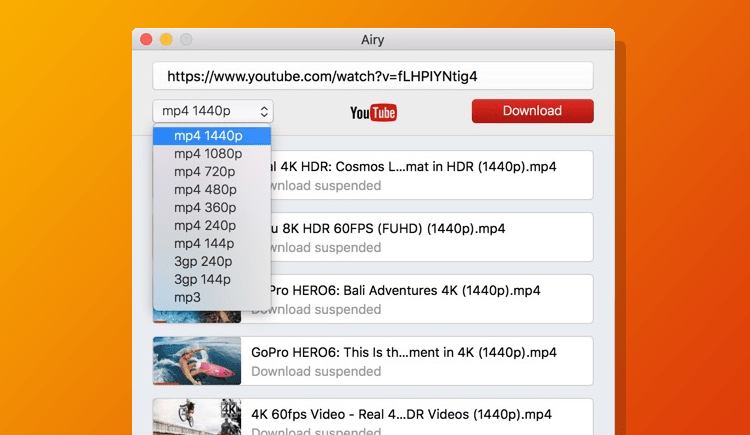Click the YouTube URL input field
This screenshot has width=750, height=435.
(x=373, y=76)
